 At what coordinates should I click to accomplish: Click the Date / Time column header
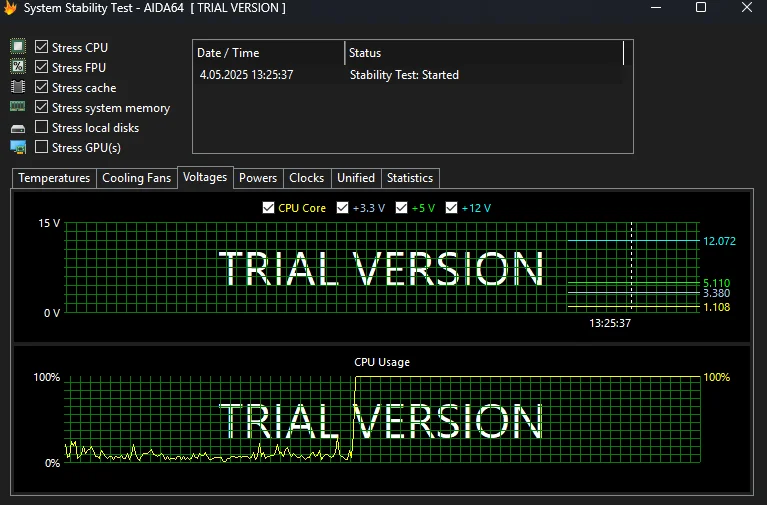pos(269,53)
